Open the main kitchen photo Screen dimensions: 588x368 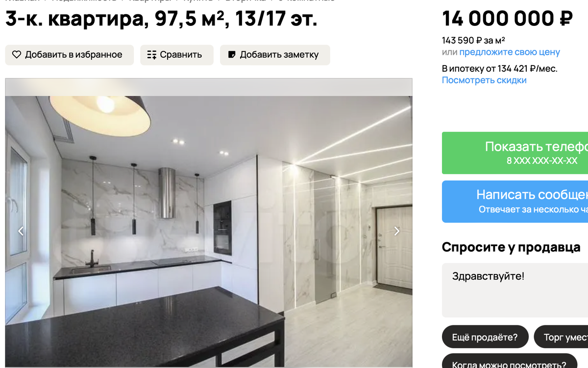point(209,231)
